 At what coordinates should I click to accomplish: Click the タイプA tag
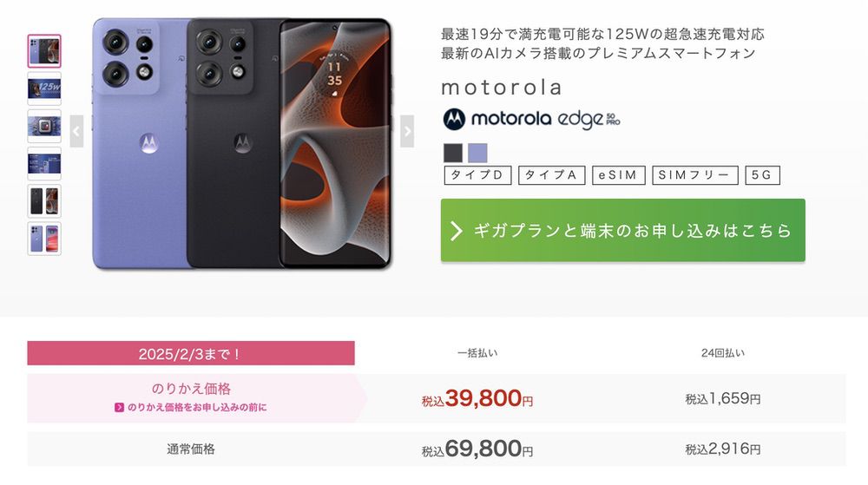551,175
